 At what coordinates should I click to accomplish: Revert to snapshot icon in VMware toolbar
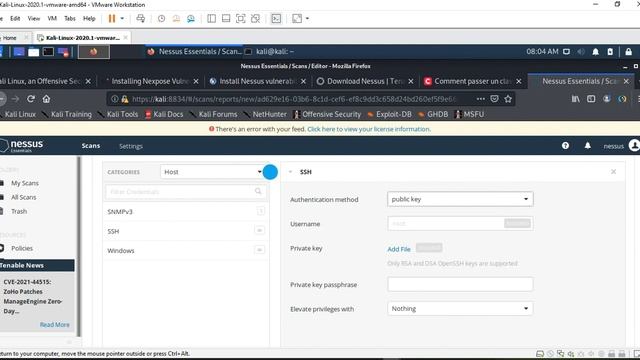(x=176, y=18)
